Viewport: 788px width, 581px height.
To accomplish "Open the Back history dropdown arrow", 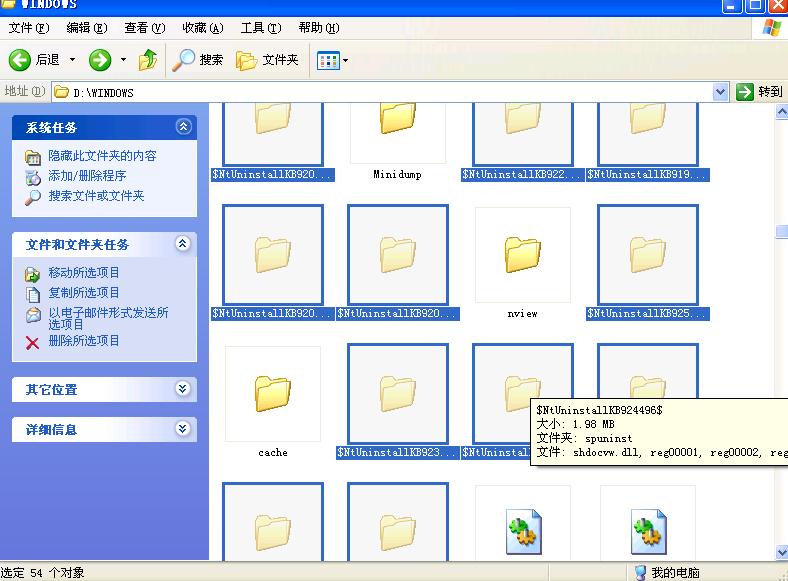I will tap(72, 60).
